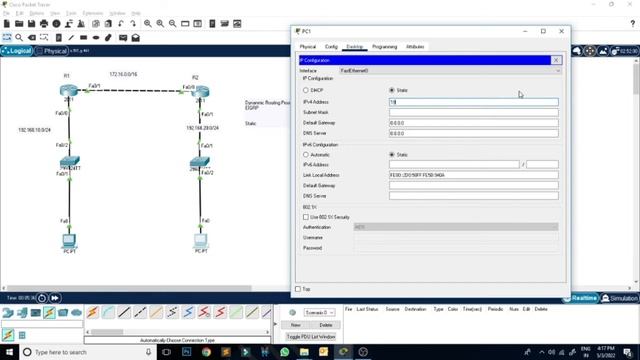Expand the PDU list panel arrow
This screenshot has height=360, width=640.
tap(275, 324)
